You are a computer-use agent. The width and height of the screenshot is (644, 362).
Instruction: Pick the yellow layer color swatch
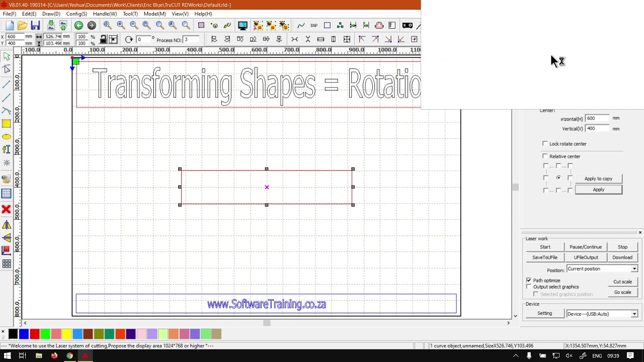(x=67, y=334)
